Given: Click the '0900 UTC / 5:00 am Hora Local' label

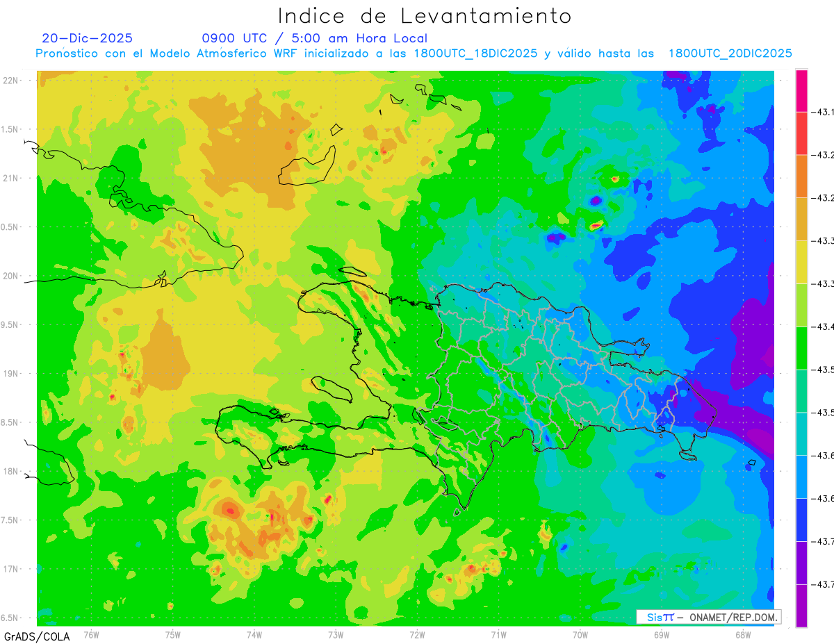Looking at the screenshot, I should (x=315, y=38).
